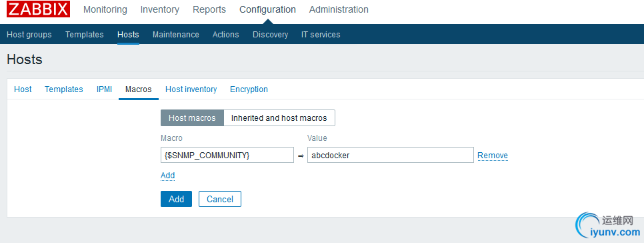Switch to the Host tab

click(23, 89)
